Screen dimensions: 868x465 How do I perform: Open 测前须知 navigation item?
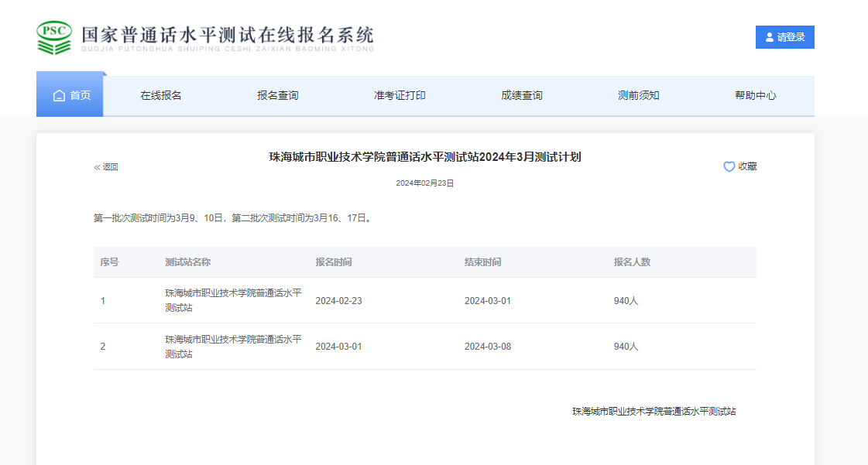pos(638,96)
